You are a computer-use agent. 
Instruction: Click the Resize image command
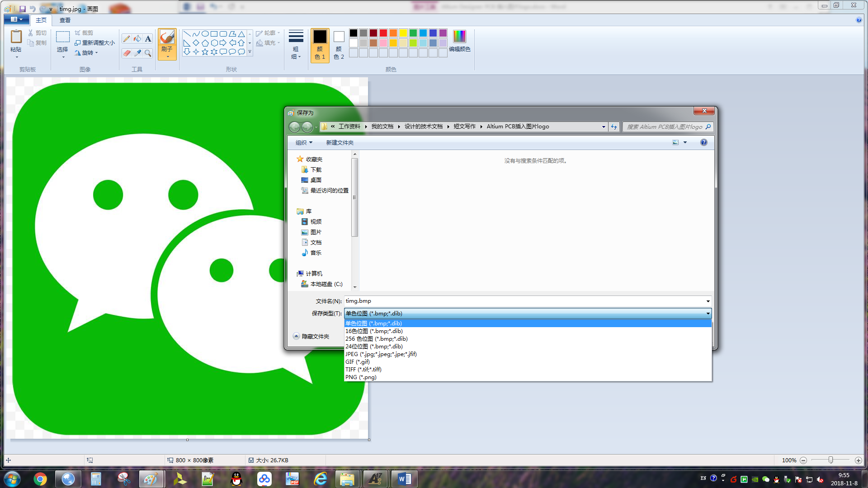94,43
